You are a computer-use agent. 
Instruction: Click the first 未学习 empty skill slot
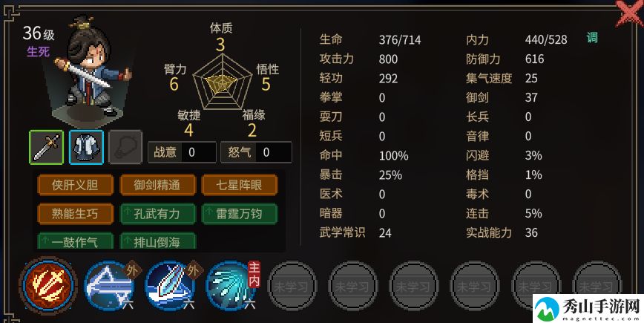(292, 286)
